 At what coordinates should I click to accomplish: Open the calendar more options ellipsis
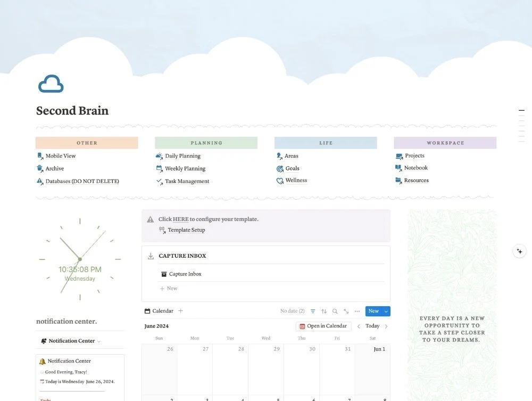tap(358, 311)
